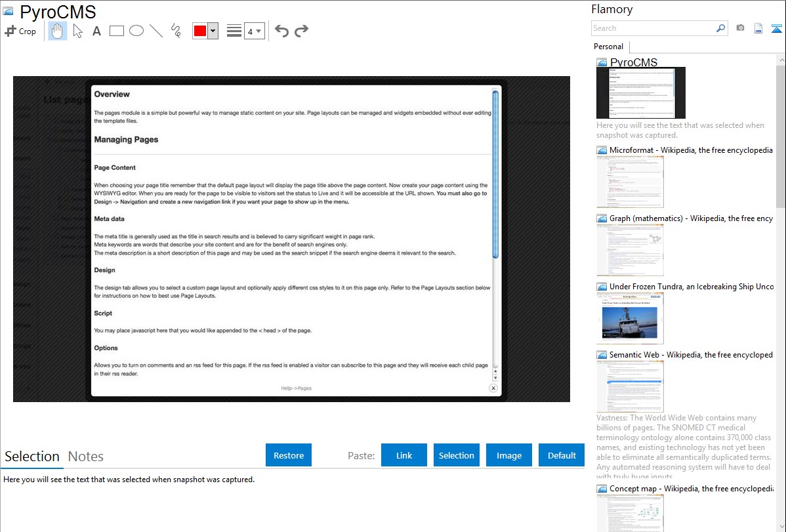
Task: Click the camera capture icon
Action: click(740, 28)
